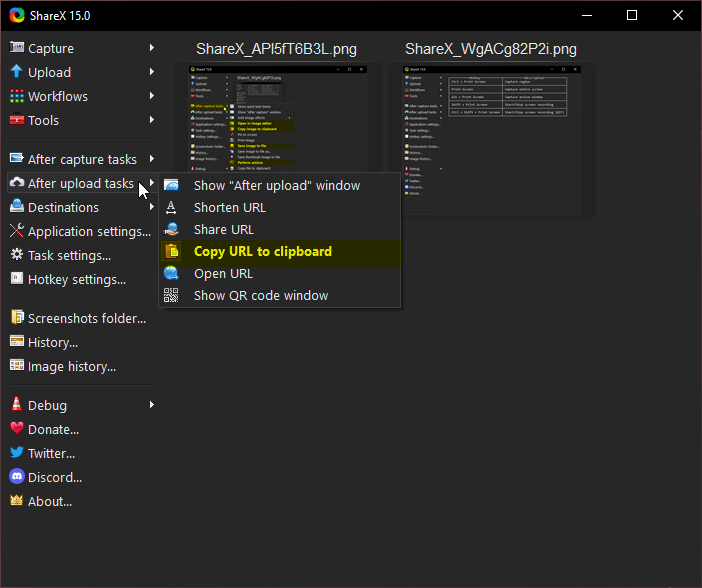Click the Twitter bird icon

17,453
